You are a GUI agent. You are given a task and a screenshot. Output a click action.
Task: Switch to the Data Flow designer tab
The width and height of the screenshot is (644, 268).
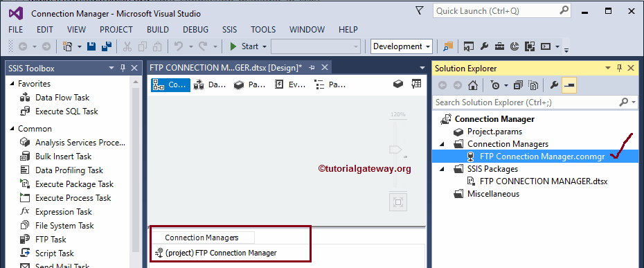point(210,84)
